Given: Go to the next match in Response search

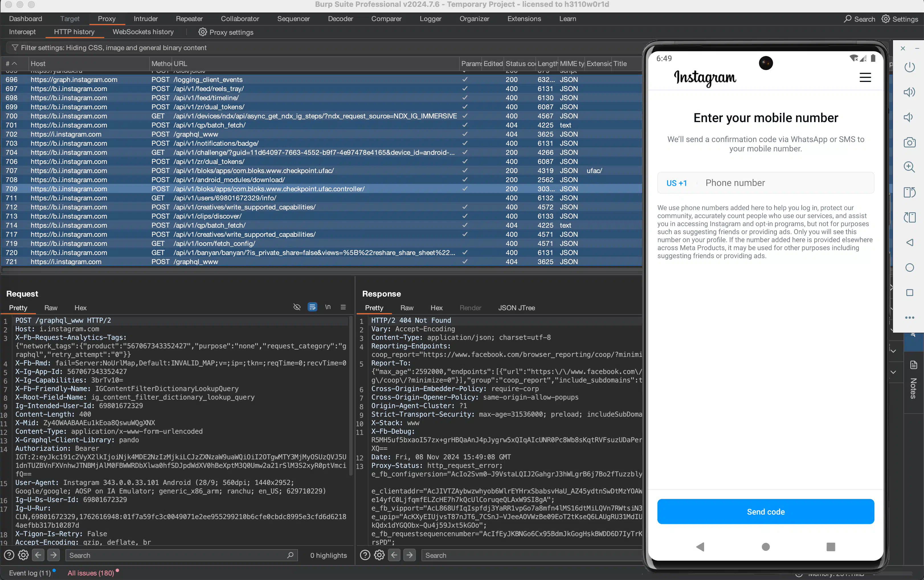Looking at the screenshot, I should pos(409,555).
